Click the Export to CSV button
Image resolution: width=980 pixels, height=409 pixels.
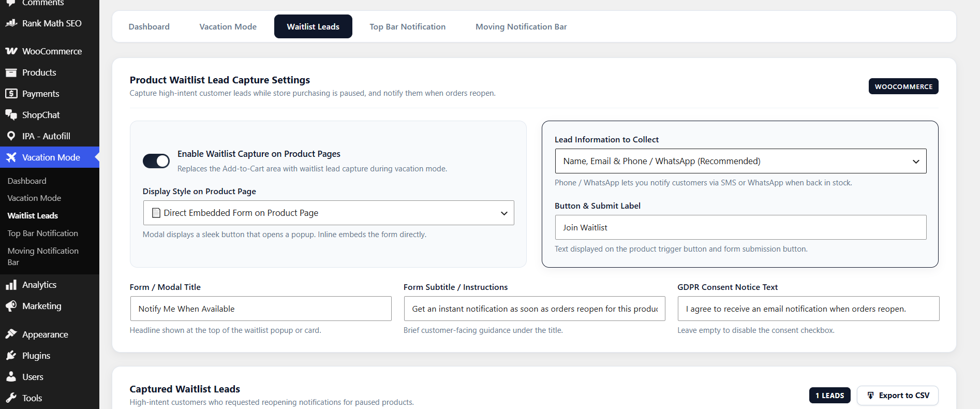[898, 396]
